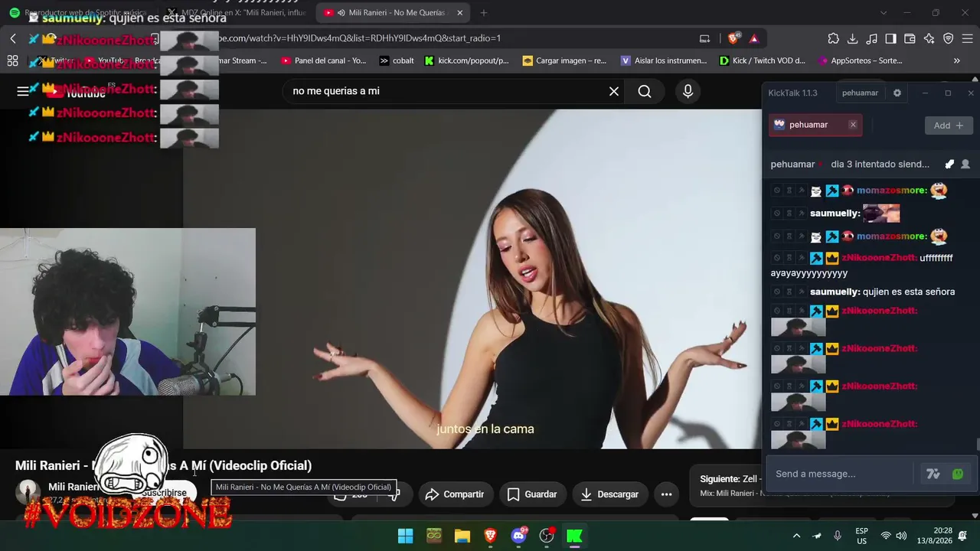
Task: Open OBS Studio from the taskbar
Action: point(547,536)
